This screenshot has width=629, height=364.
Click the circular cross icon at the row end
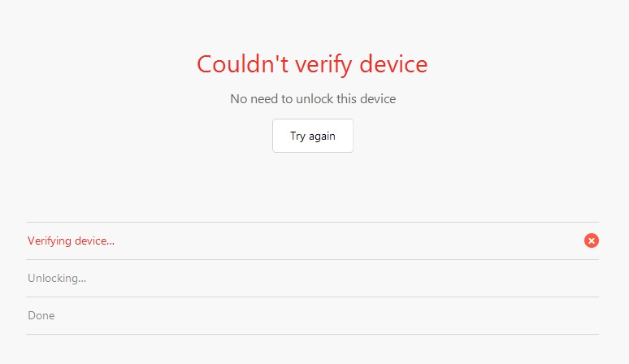coord(592,240)
